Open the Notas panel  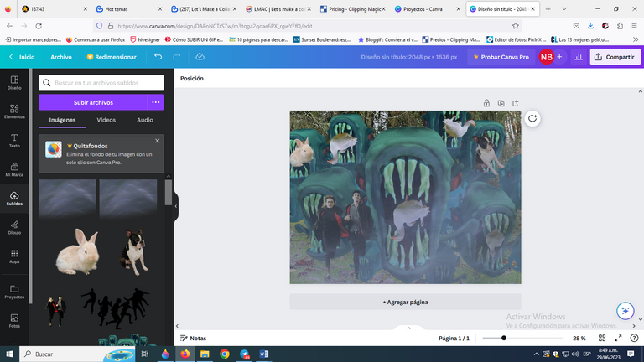(x=194, y=338)
